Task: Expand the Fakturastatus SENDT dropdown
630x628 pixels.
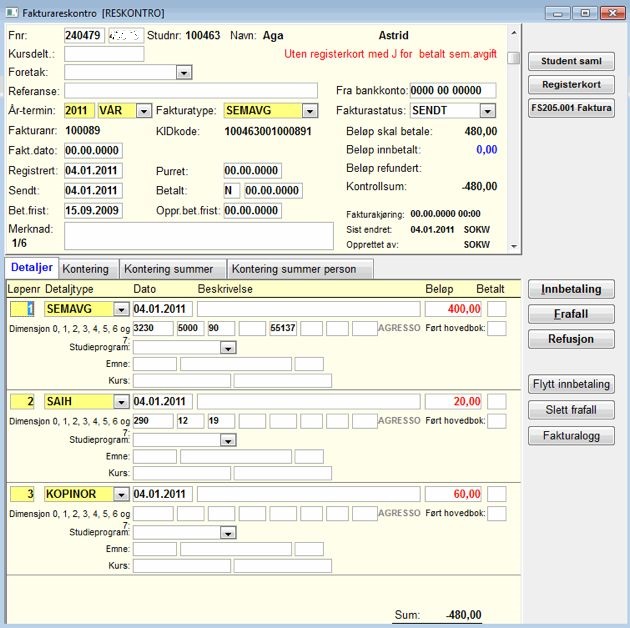Action: 487,110
